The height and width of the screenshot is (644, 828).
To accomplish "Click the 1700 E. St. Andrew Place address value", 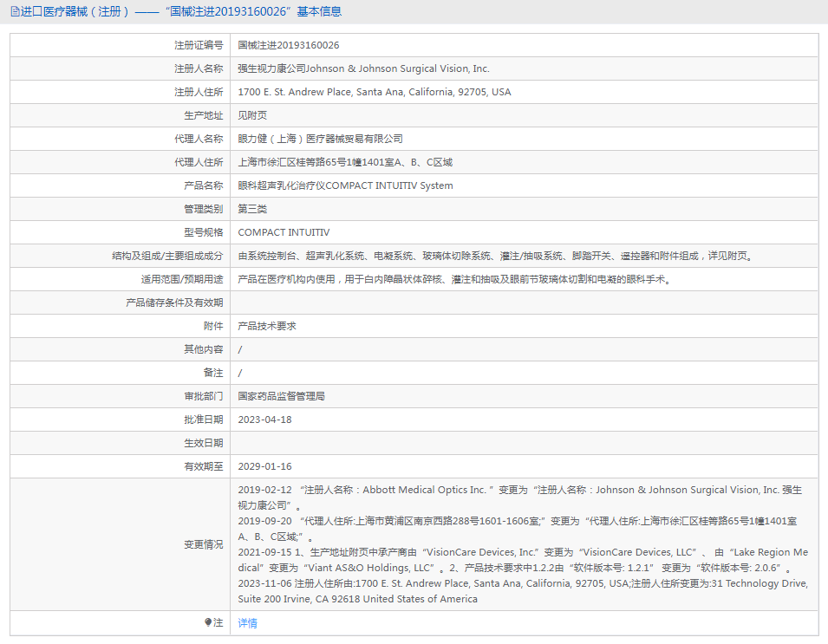I will (x=375, y=92).
